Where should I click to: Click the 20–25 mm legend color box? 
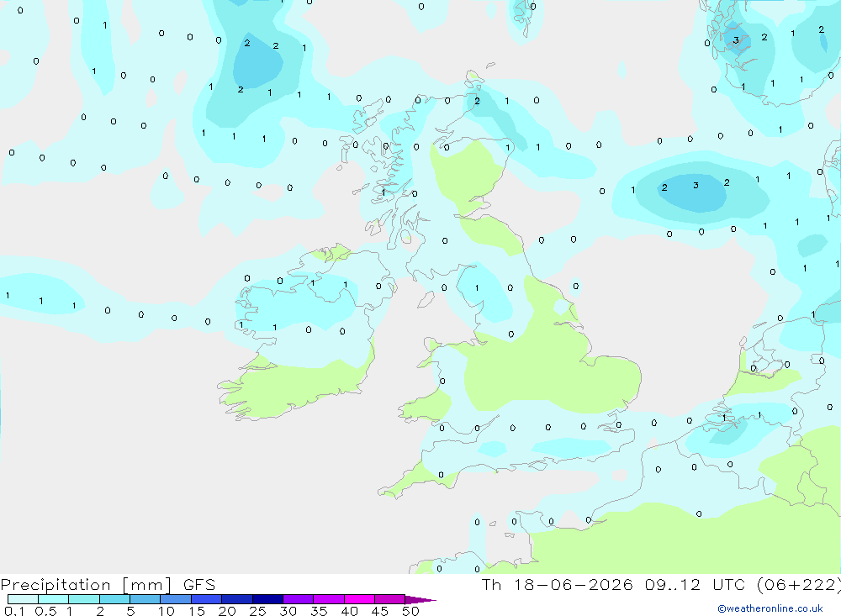(237, 599)
